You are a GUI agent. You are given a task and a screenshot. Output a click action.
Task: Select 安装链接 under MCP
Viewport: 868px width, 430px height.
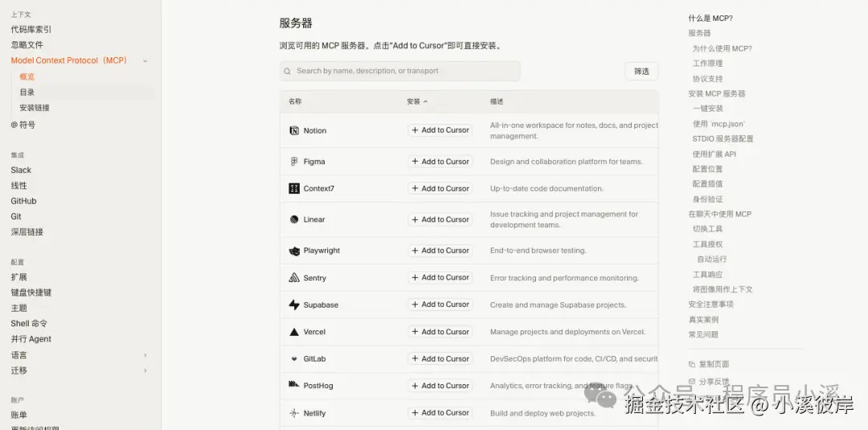click(35, 108)
